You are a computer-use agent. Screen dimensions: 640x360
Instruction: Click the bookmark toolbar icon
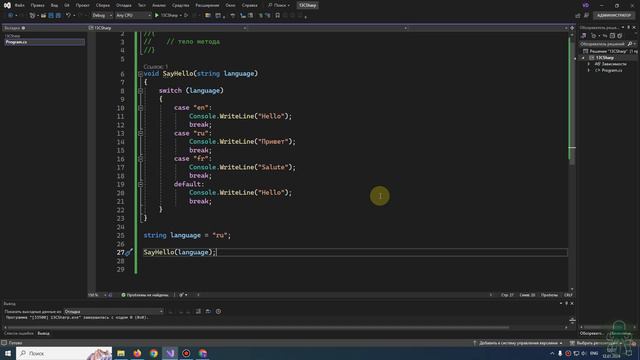(278, 16)
